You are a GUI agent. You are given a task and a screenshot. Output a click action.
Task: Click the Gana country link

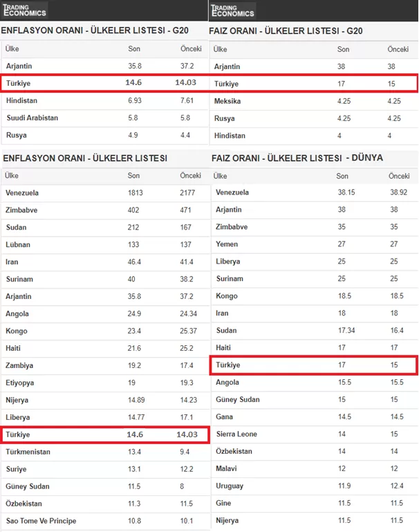(x=225, y=417)
